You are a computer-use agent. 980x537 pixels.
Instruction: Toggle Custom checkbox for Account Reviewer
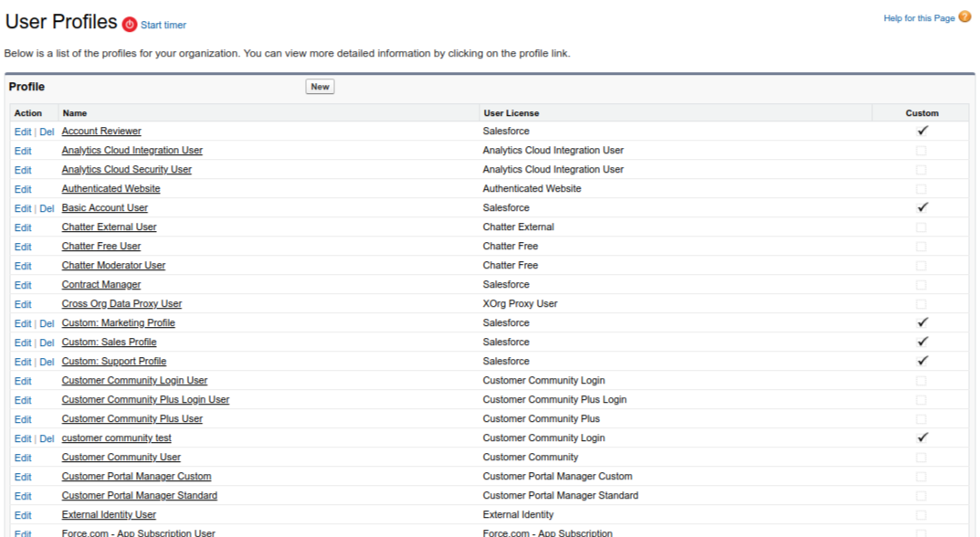[922, 132]
